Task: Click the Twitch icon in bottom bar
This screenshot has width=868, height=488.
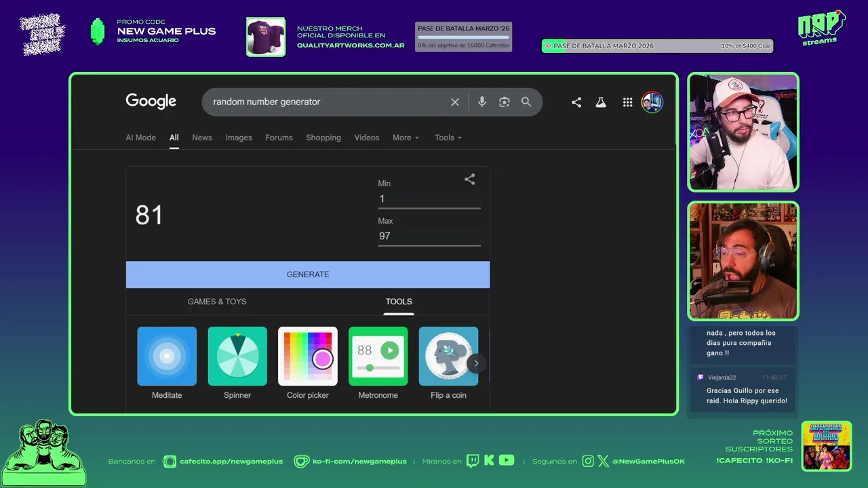Action: click(473, 461)
